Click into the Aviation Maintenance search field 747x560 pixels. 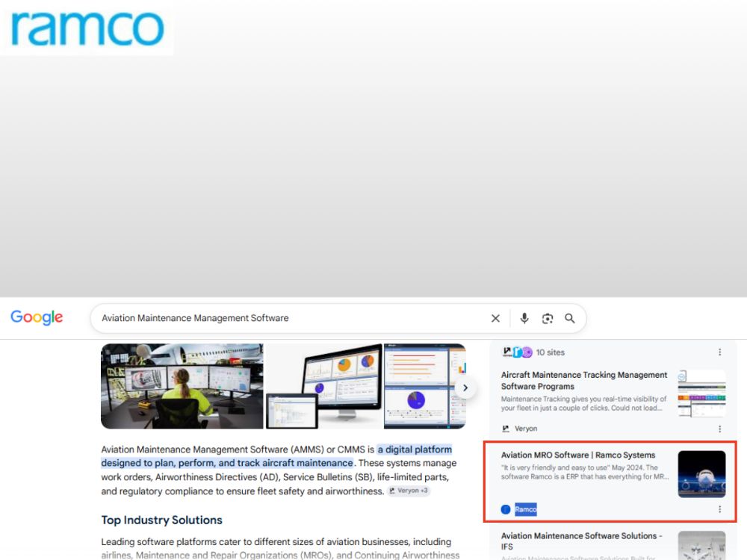coord(291,318)
